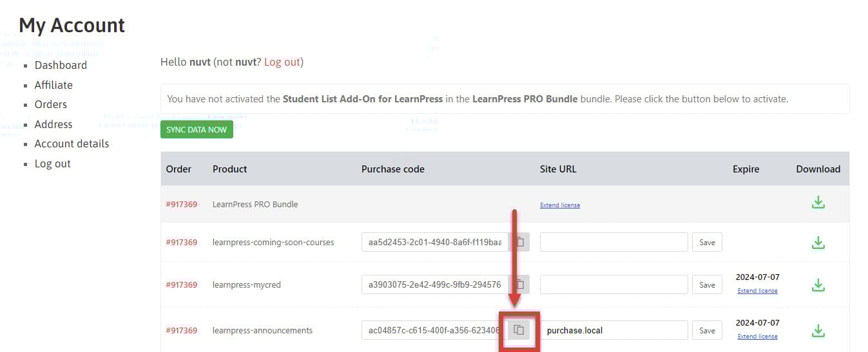
Task: Copy purchase code for learnpress-coming-soon-courses
Action: 519,242
